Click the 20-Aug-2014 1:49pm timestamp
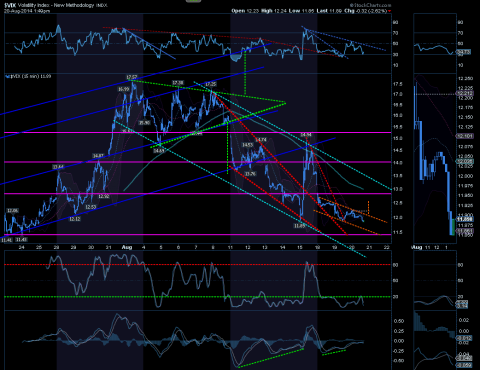The height and width of the screenshot is (370, 480). [x=27, y=11]
